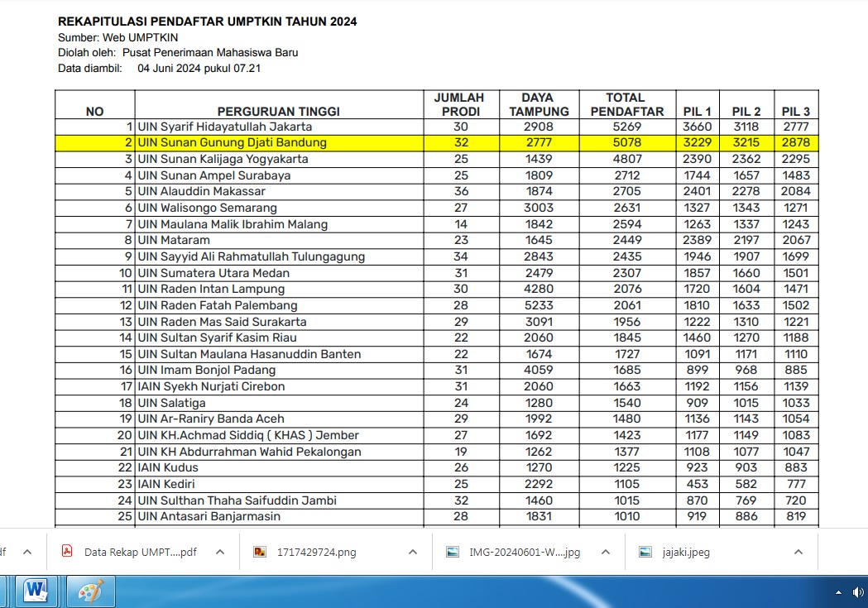Screen dimensions: 868x608
Task: Open the 1717429724.png download
Action: click(316, 552)
